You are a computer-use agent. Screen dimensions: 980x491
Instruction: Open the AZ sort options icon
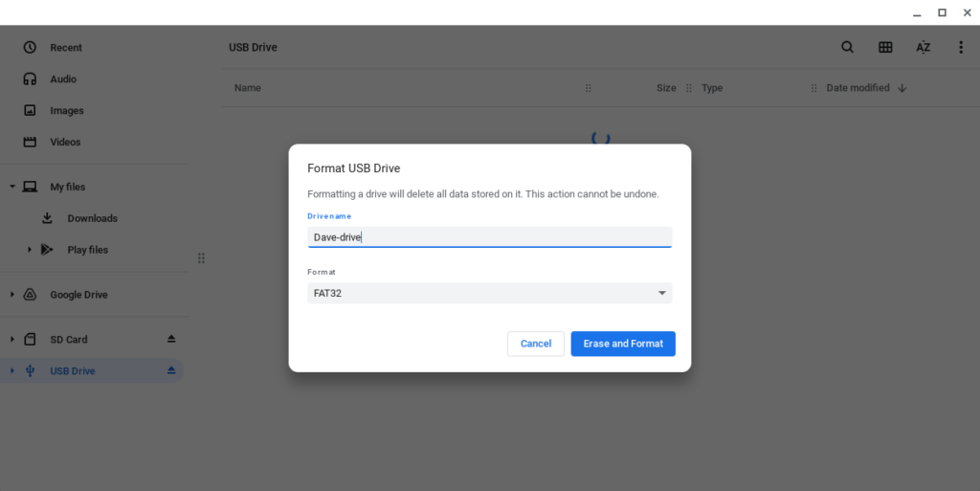pyautogui.click(x=924, y=47)
